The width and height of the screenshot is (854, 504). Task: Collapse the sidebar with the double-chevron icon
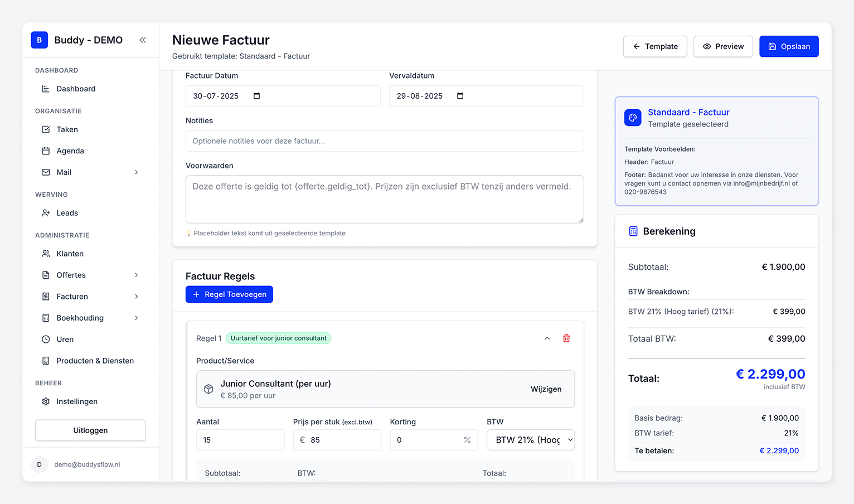[142, 40]
